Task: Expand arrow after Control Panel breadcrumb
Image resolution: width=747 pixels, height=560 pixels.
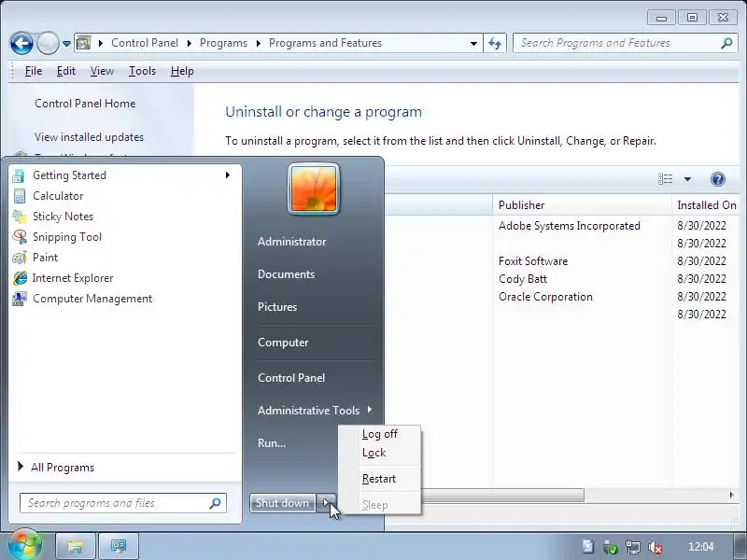Action: [x=190, y=43]
